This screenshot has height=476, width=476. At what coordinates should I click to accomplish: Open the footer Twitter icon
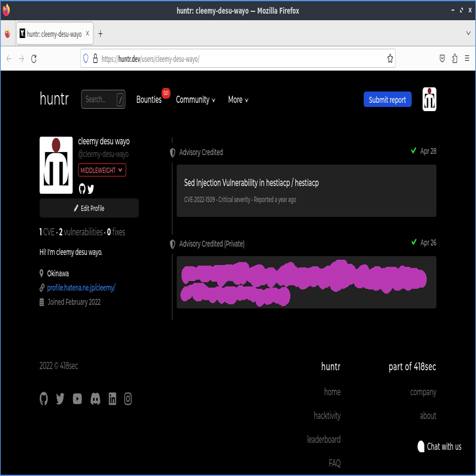point(60,399)
